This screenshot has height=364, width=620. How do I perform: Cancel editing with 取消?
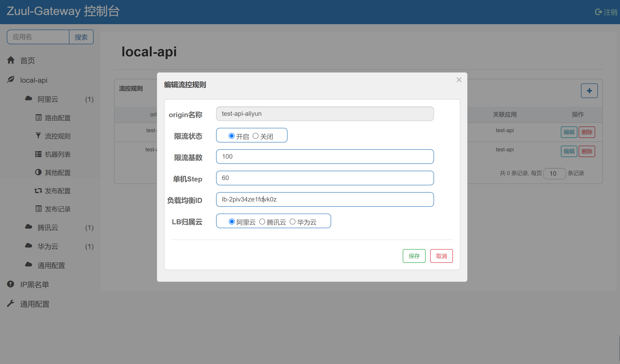[x=441, y=256]
